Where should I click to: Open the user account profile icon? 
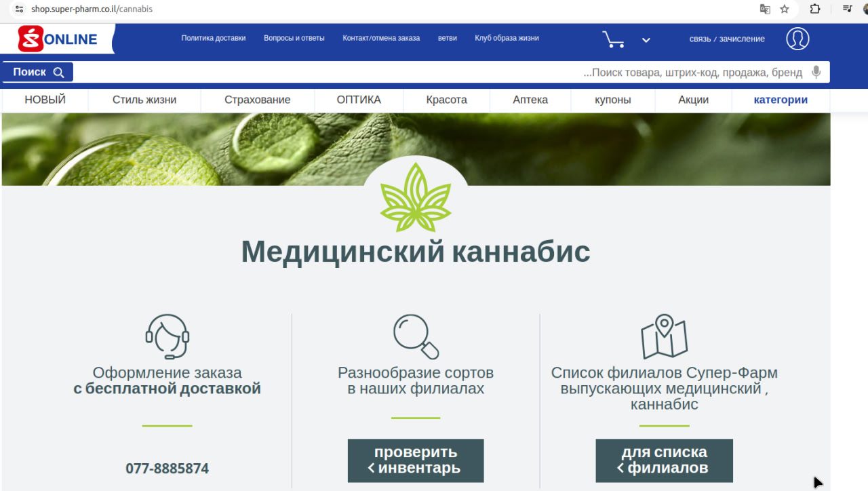coord(797,39)
